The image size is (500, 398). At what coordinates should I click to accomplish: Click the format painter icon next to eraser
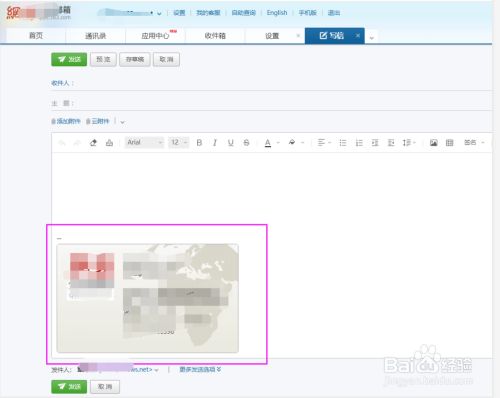109,143
